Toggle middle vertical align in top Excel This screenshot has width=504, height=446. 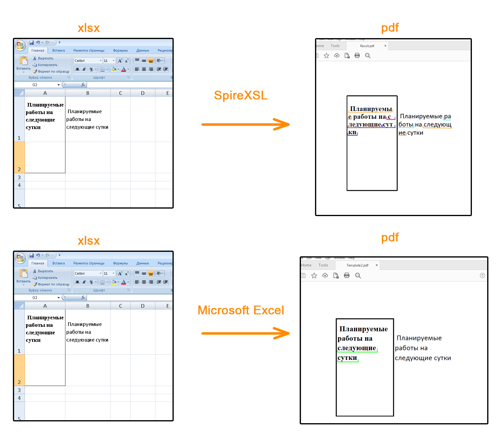pos(144,61)
